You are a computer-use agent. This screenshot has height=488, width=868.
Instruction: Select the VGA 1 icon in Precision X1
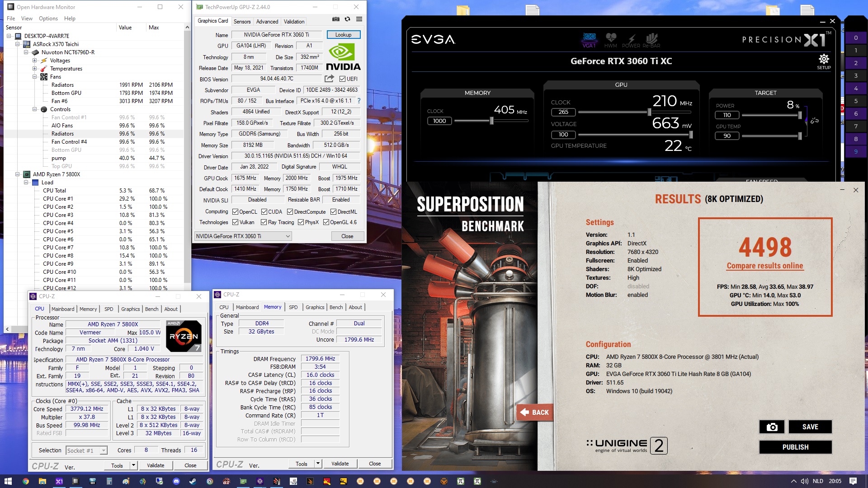pos(589,40)
